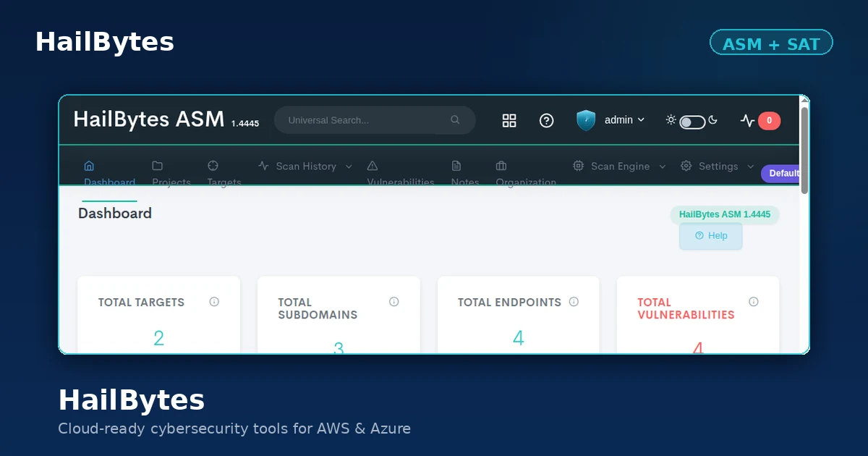Open the apps grid icon

tap(509, 121)
